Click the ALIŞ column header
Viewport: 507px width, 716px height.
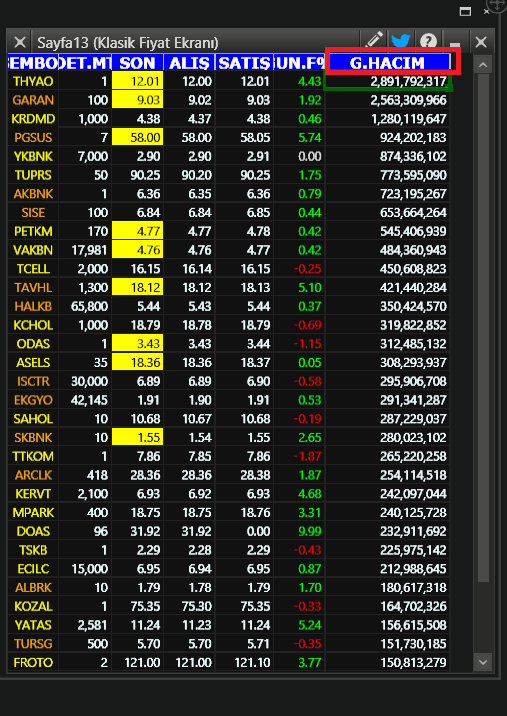point(189,63)
